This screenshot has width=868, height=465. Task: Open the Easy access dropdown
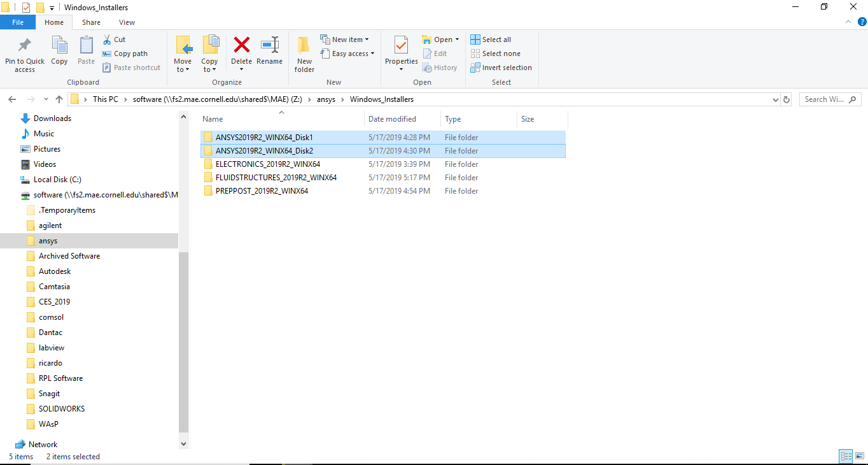point(347,54)
